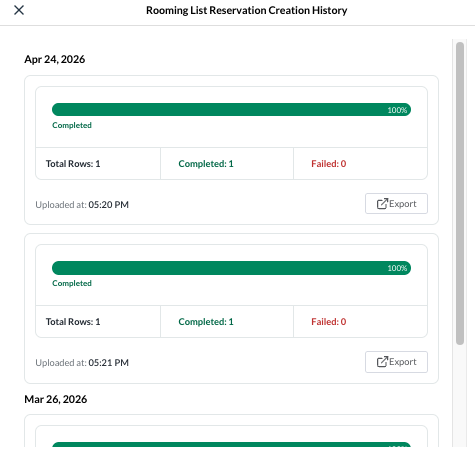Click export icon for 05:20 PM upload
Viewport: 475px width, 455px height.
point(382,204)
